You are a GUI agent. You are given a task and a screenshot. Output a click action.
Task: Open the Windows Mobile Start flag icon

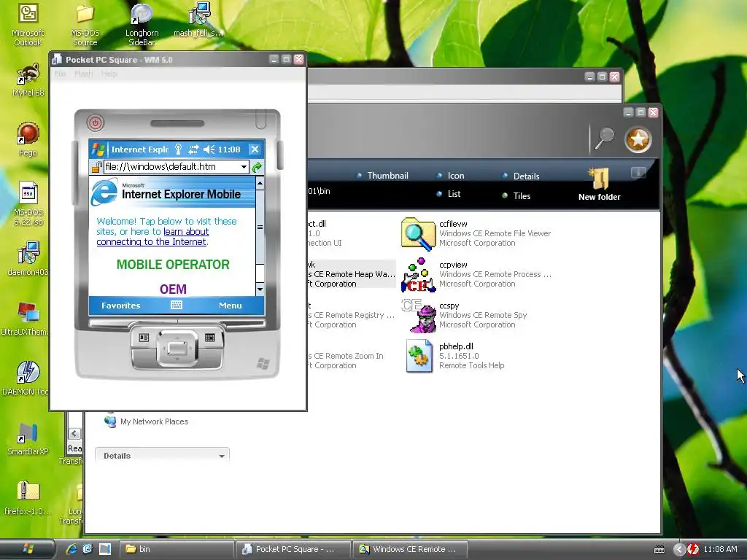98,149
